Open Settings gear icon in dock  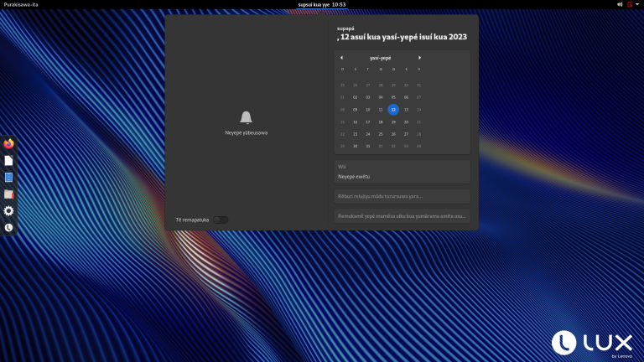[8, 211]
